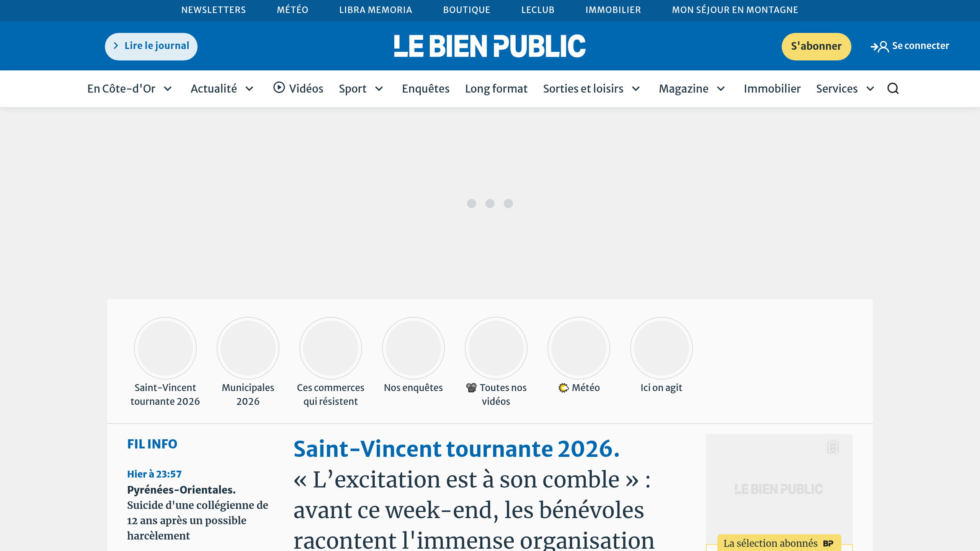The image size is (980, 551).
Task: Open the search icon in navigation bar
Action: point(893,88)
